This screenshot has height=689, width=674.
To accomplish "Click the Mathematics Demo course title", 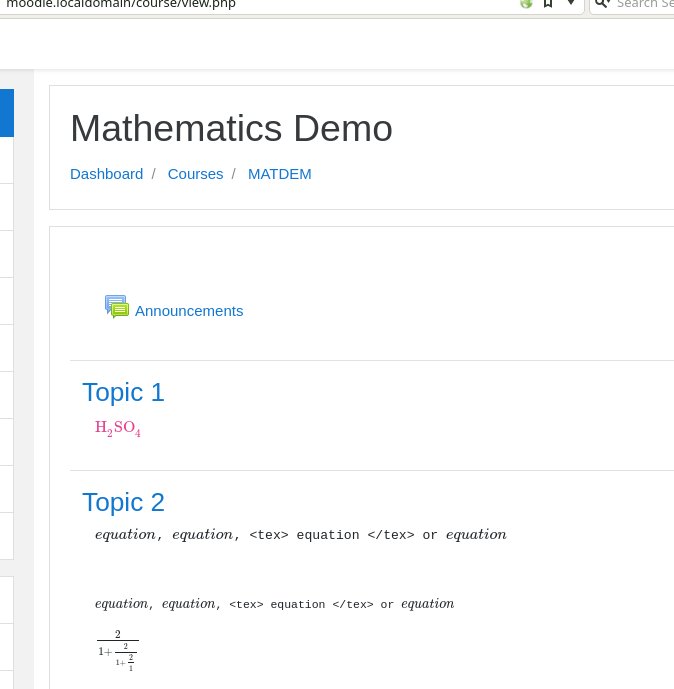I will point(231,128).
